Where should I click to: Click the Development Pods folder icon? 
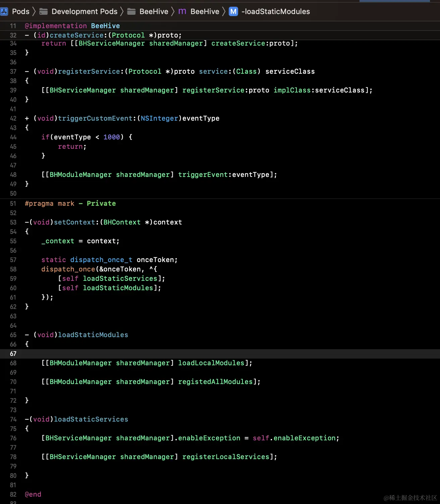click(44, 12)
